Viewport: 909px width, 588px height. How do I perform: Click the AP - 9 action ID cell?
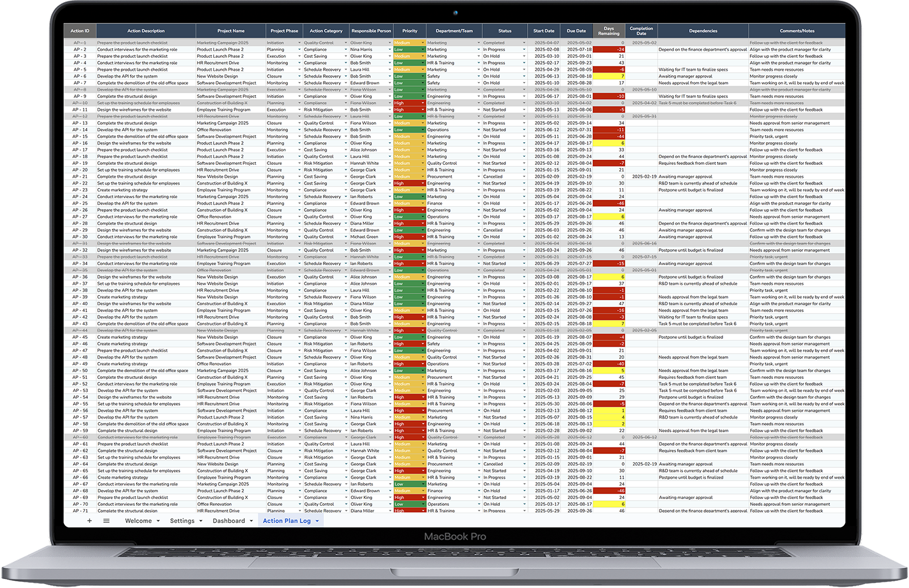(80, 96)
